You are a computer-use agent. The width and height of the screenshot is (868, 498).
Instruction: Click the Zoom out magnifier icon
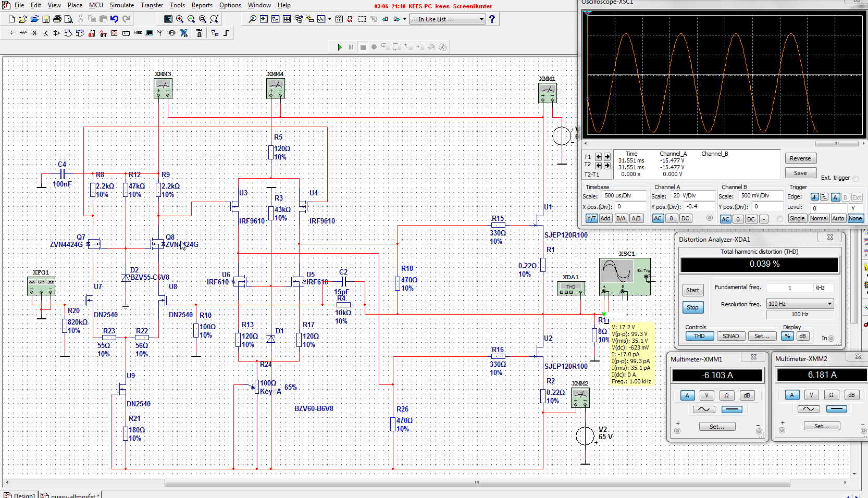(x=191, y=19)
